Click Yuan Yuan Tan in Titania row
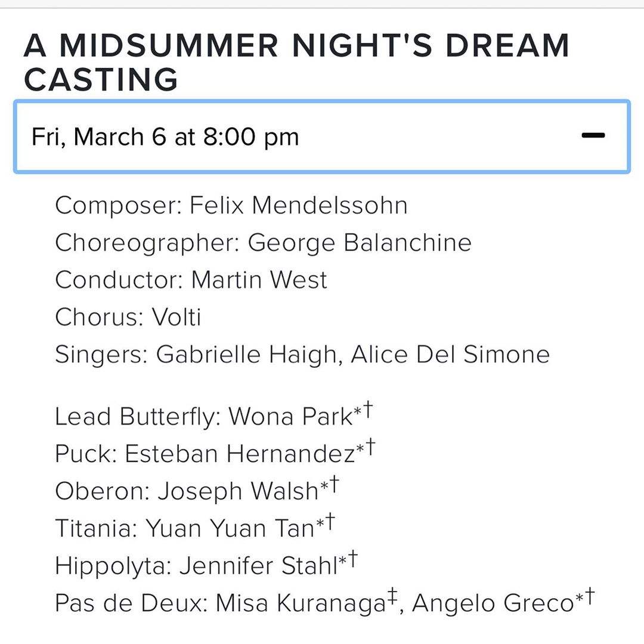The image size is (644, 644). tap(230, 528)
